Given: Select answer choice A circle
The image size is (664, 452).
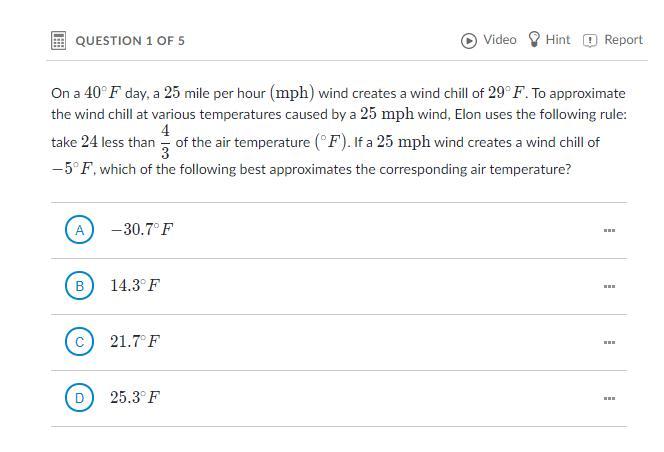Looking at the screenshot, I should click(79, 230).
